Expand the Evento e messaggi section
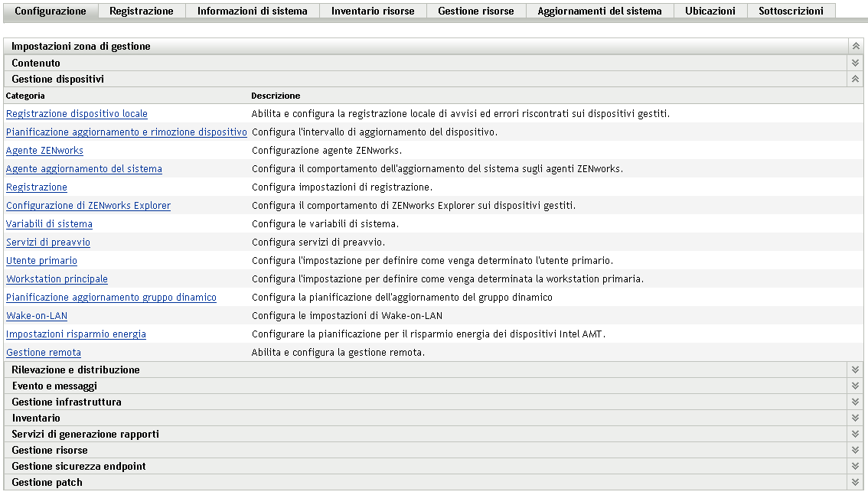 click(x=854, y=386)
